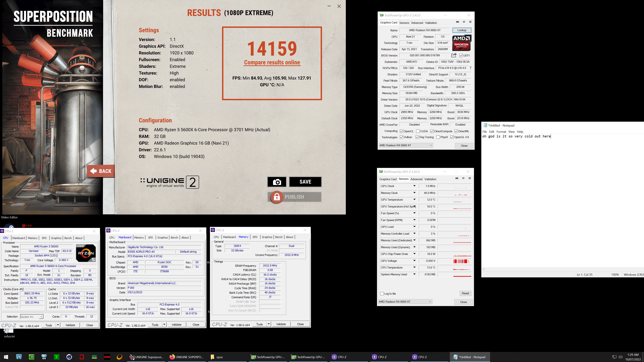Click the BIOS export arrow icon in GPU-Z
This screenshot has height=362, width=644.
pos(454,55)
